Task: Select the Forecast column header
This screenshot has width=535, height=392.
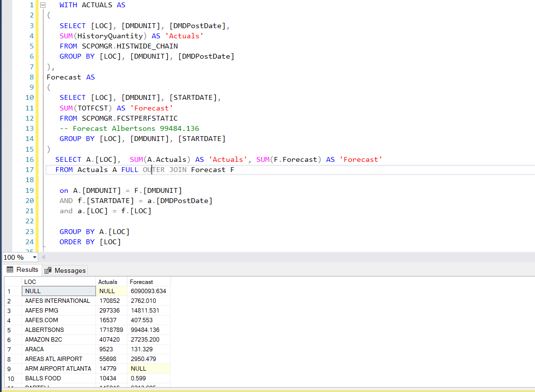Action: (148, 282)
